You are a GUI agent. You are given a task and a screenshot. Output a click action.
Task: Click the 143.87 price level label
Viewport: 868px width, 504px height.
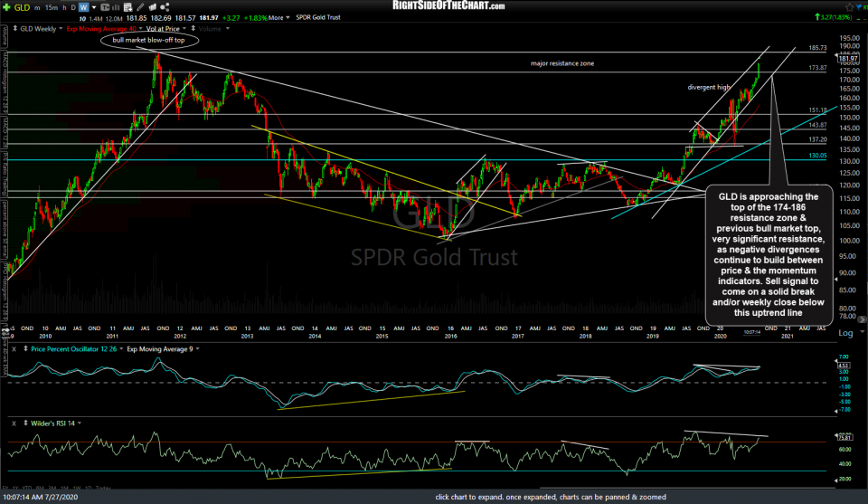point(817,125)
